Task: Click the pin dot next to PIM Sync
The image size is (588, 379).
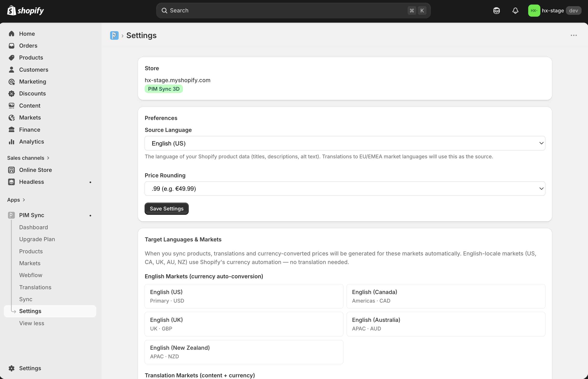Action: click(x=90, y=216)
